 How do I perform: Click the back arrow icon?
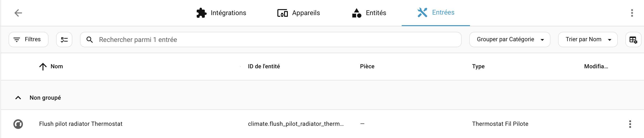tap(18, 13)
